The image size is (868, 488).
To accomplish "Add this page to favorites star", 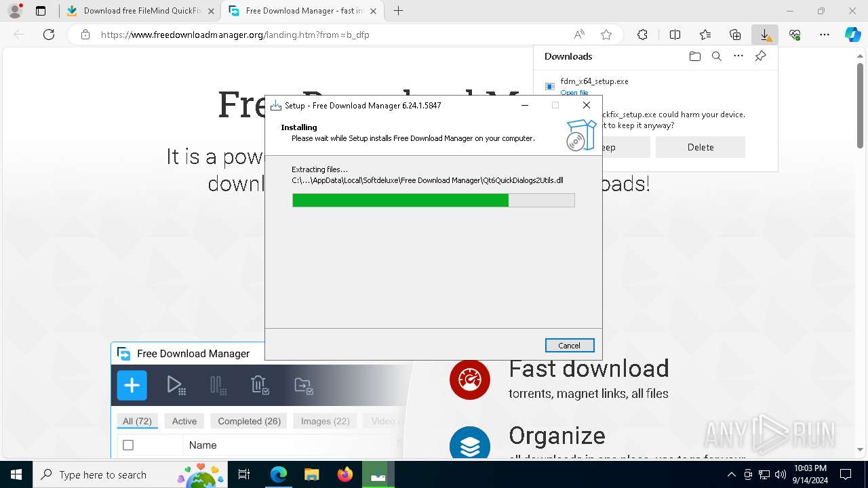I will (606, 35).
